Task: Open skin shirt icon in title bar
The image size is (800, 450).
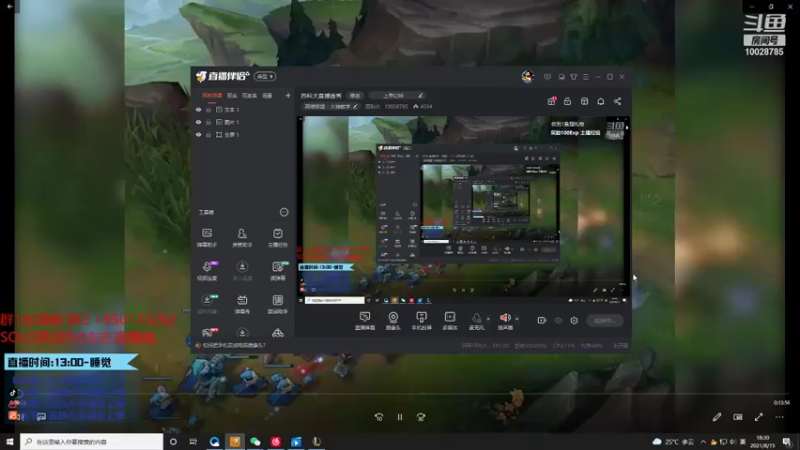Action: click(x=573, y=77)
